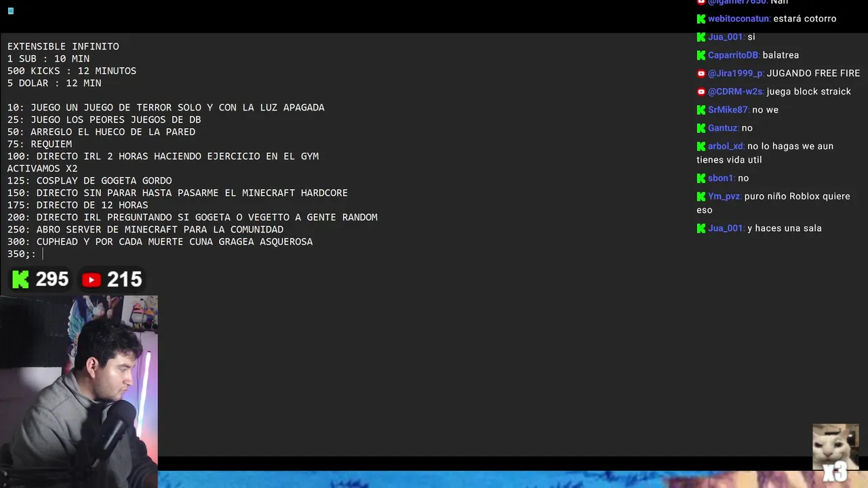Image resolution: width=868 pixels, height=488 pixels.
Task: Click the line starting '100: DIRECTO IRL 2 HORAS'
Action: coord(163,157)
